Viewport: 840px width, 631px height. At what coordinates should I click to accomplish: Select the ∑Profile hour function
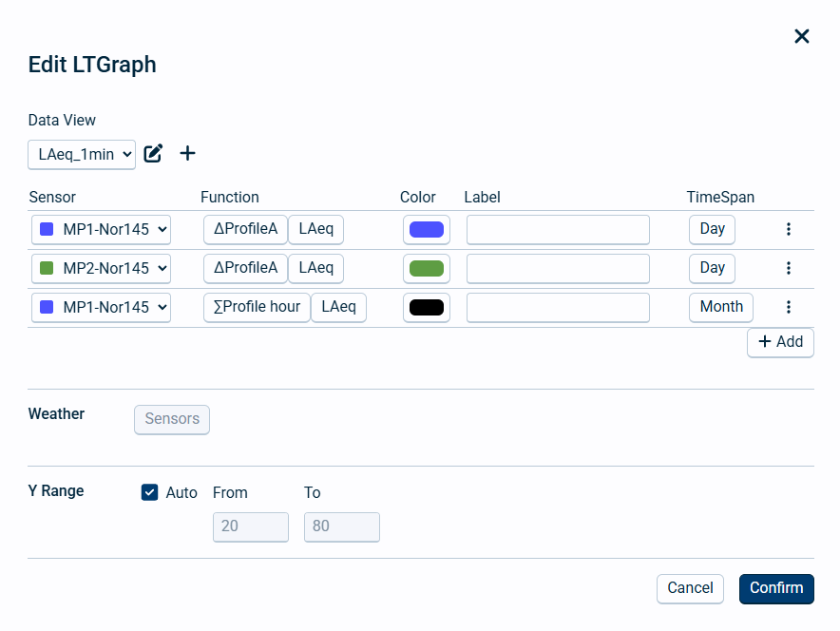[257, 307]
